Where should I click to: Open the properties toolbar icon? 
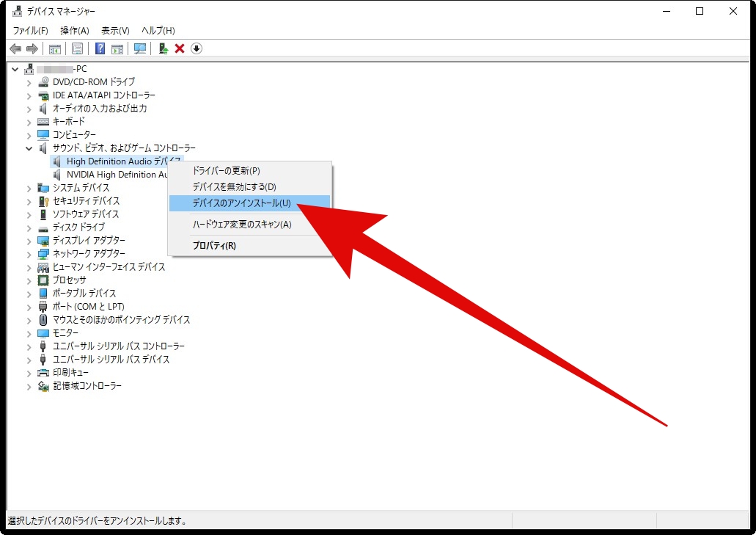point(77,48)
